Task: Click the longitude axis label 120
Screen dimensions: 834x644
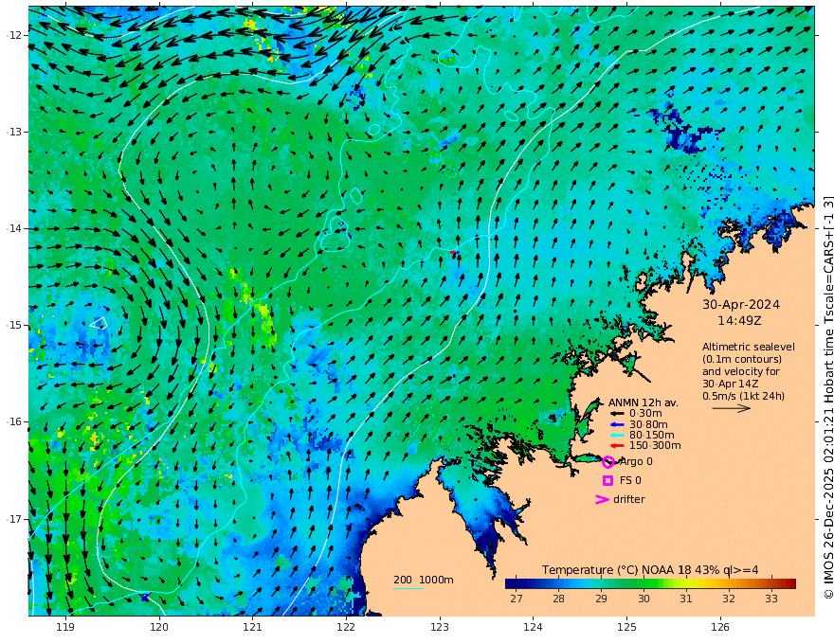Action: click(159, 627)
